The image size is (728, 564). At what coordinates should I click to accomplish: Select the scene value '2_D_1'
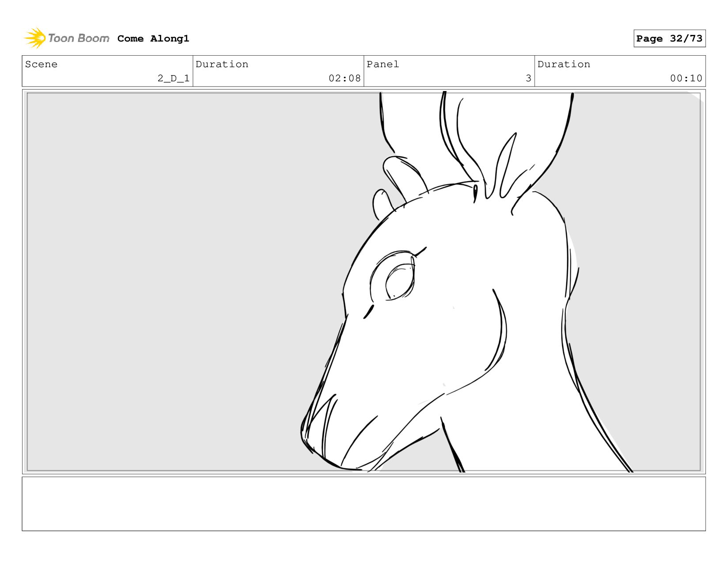[x=174, y=78]
